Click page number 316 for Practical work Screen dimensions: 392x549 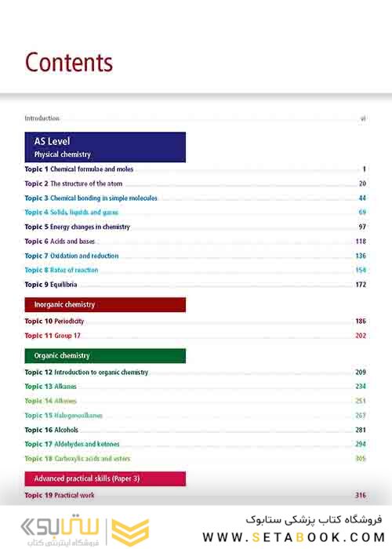pyautogui.click(x=361, y=495)
